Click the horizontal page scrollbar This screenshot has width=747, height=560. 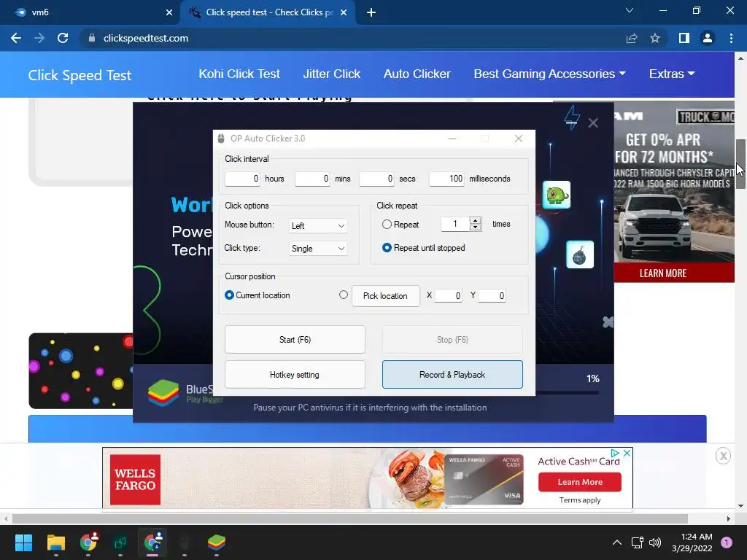350,518
